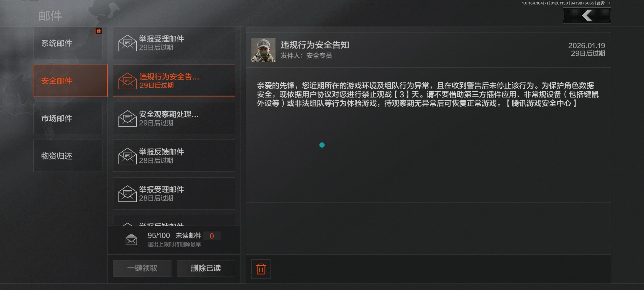Click envelope icon of first 举报受理邮件
Image resolution: width=644 pixels, height=290 pixels.
(127, 43)
